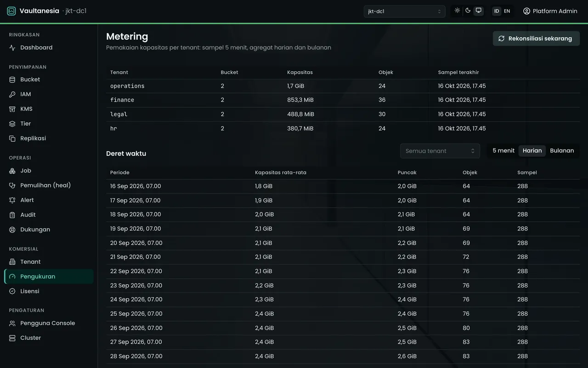This screenshot has width=588, height=368.
Task: Select the 28 Sep 2026, 07.00 period cell
Action: (136, 356)
